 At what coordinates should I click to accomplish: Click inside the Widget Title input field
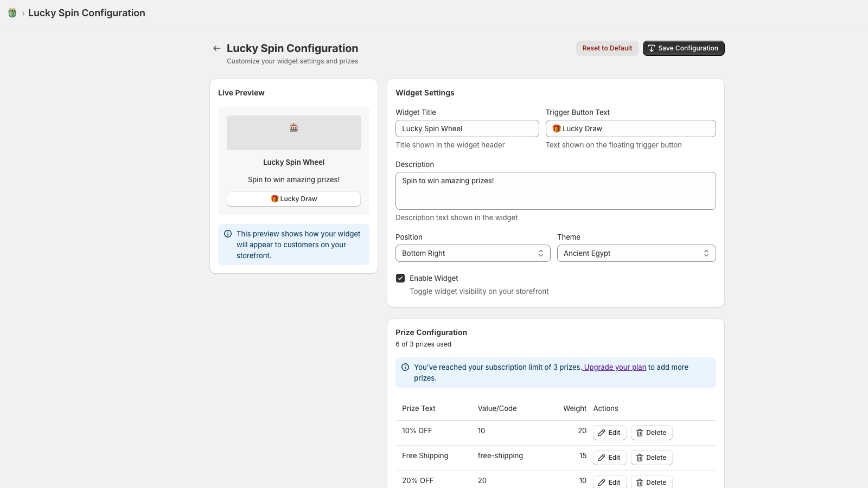coord(467,129)
